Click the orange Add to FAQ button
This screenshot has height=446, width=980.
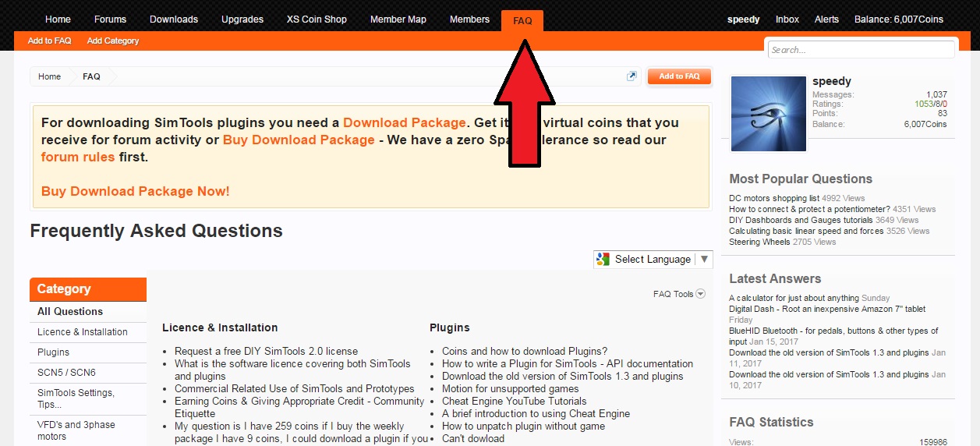[679, 76]
